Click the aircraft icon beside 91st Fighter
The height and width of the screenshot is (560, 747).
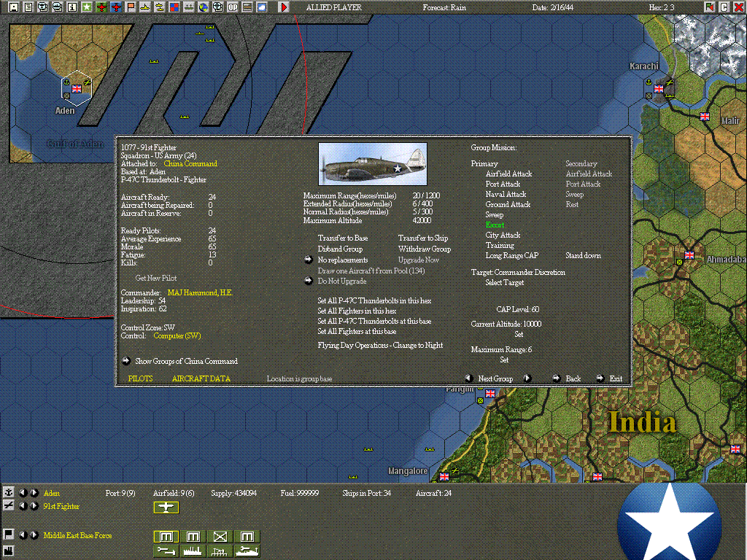pos(9,506)
